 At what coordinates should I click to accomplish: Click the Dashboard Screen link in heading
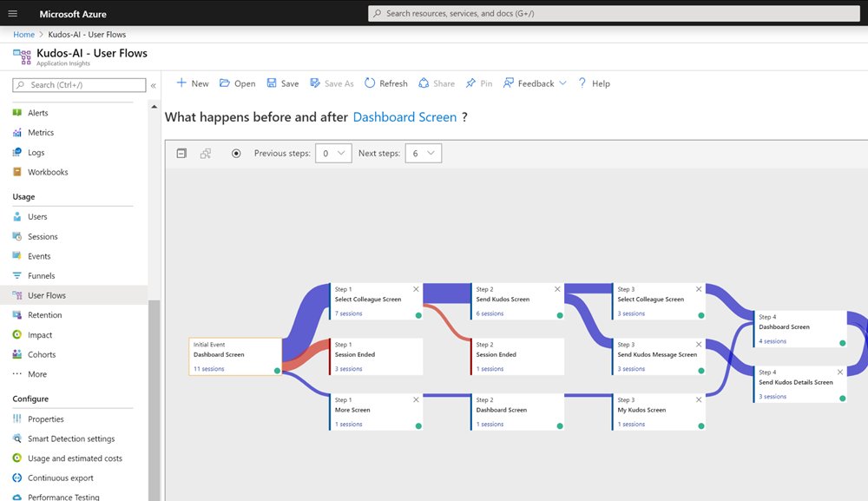(x=404, y=117)
